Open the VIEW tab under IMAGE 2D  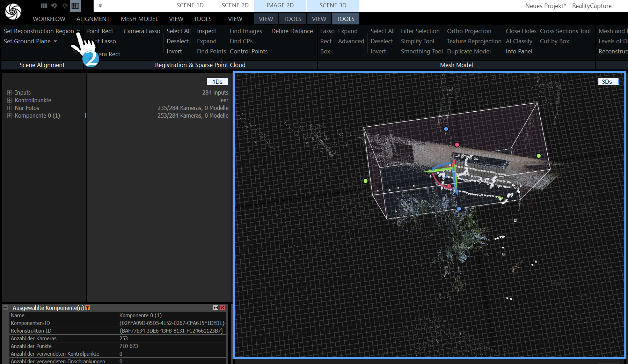tap(266, 19)
